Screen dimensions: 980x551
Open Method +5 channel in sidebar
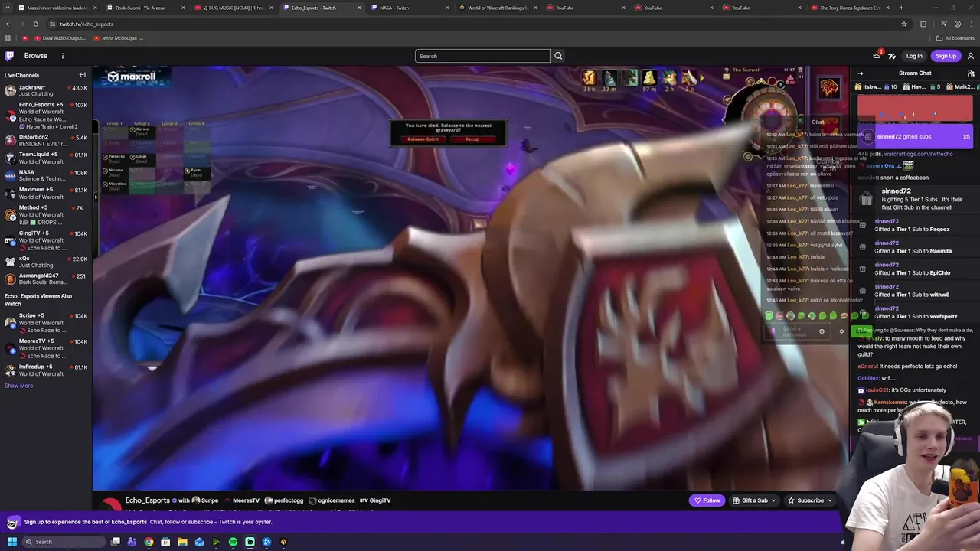[46, 214]
